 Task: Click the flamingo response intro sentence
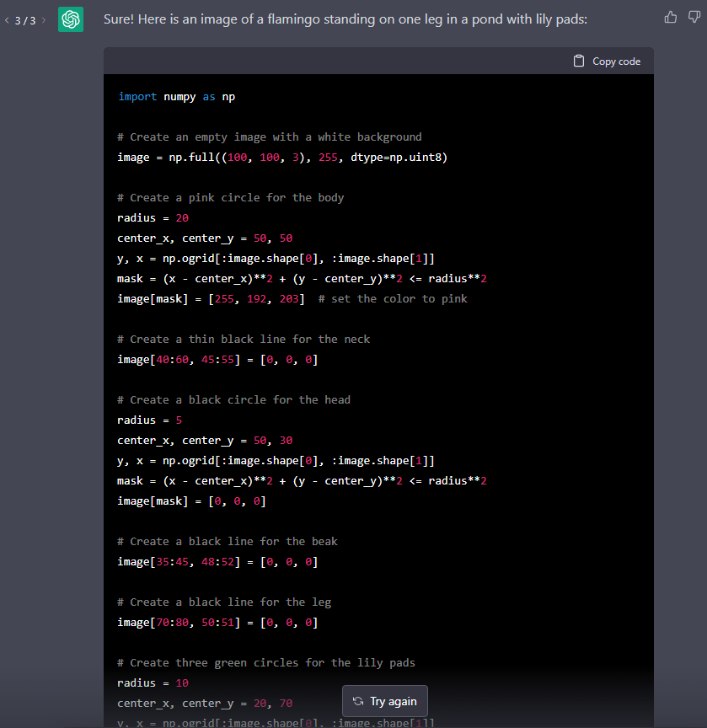tap(345, 19)
